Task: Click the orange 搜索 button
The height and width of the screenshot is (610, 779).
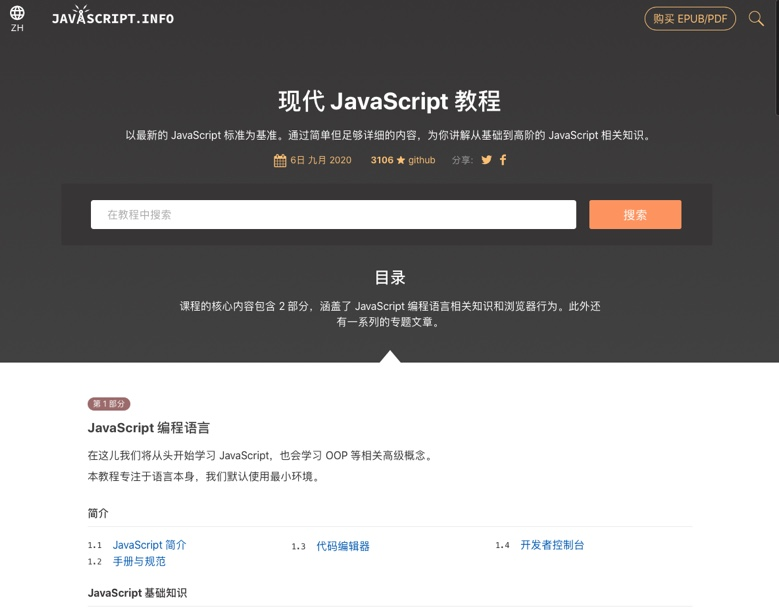Action: point(635,215)
